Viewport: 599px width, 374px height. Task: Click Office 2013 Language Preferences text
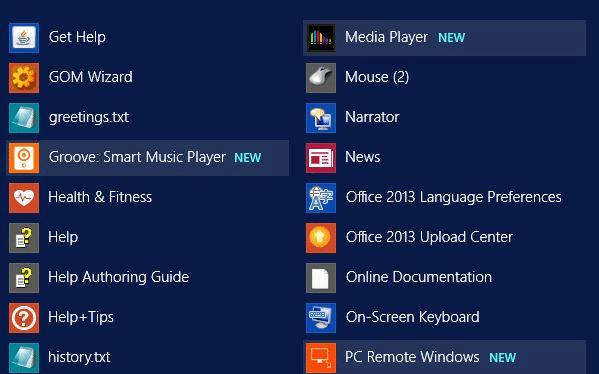(453, 198)
